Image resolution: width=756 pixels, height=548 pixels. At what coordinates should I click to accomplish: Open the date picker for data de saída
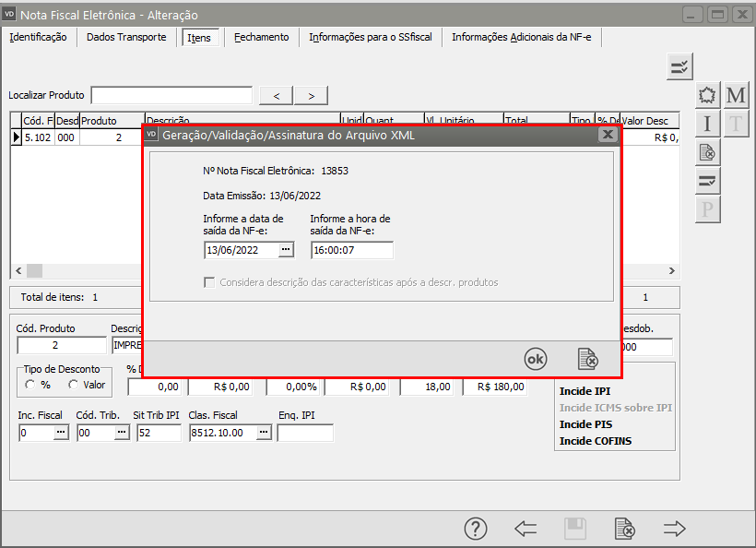(x=286, y=250)
